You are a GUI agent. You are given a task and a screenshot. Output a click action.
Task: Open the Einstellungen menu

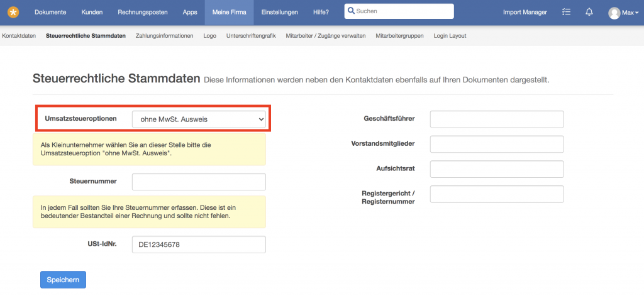pyautogui.click(x=280, y=13)
